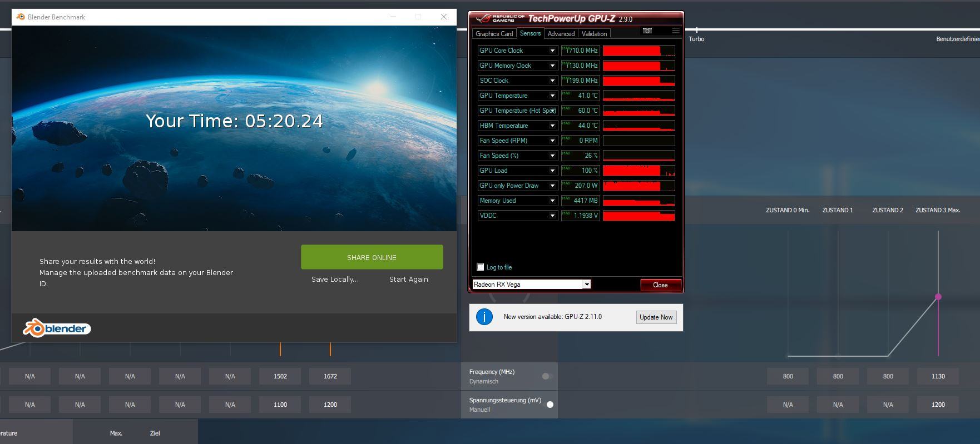Screen dimensions: 980x444
Task: Click the blue info icon in update banner
Action: tap(484, 317)
